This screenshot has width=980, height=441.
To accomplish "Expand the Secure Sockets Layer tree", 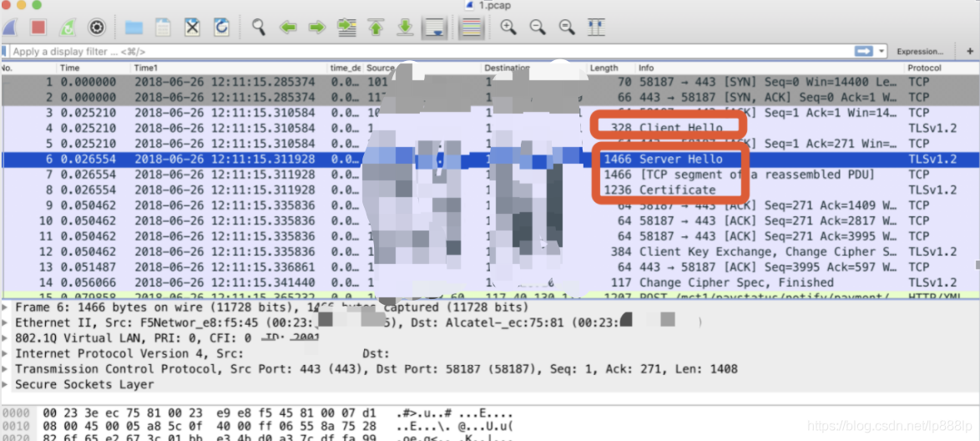I will (8, 384).
